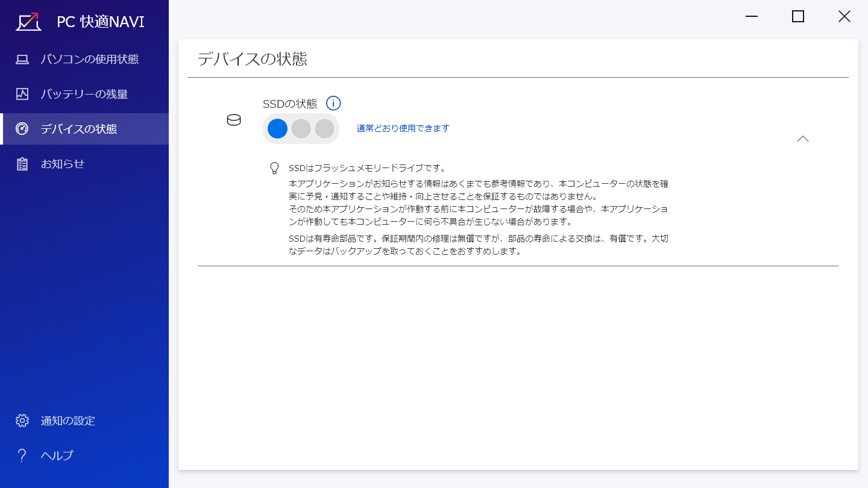Click the clipboard icon beside お知らせ
The width and height of the screenshot is (868, 488).
tap(22, 164)
